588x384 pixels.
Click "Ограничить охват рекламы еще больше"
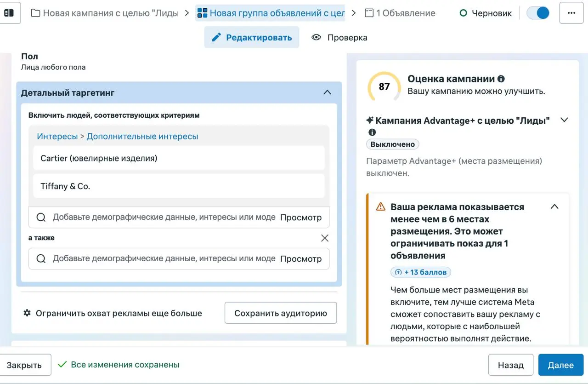coord(119,313)
